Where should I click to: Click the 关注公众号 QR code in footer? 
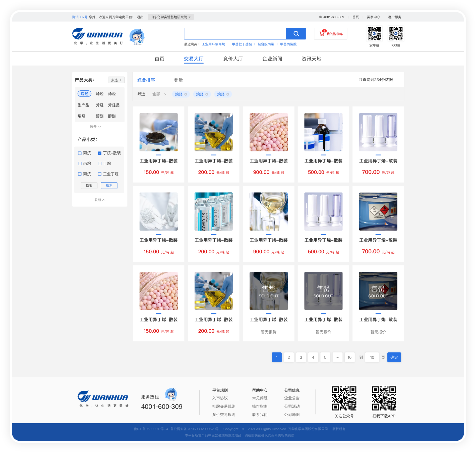tap(344, 398)
